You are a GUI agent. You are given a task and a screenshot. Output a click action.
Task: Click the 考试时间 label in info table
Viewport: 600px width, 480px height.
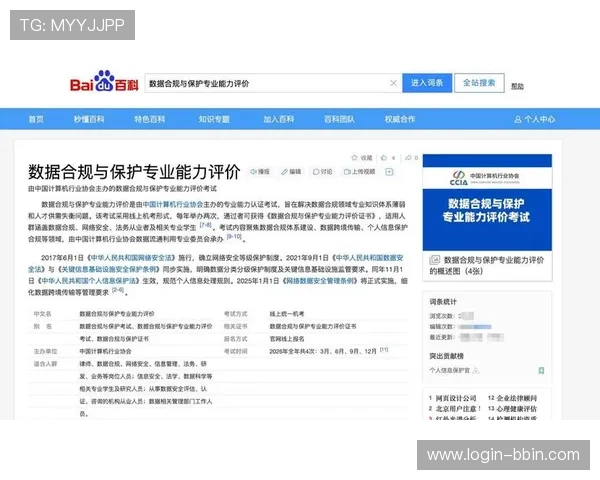point(236,351)
